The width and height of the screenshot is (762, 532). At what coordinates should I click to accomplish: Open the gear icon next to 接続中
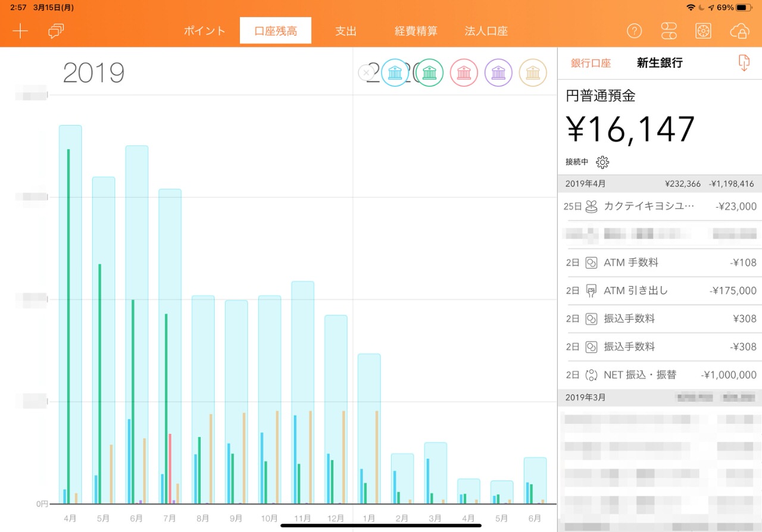click(602, 162)
